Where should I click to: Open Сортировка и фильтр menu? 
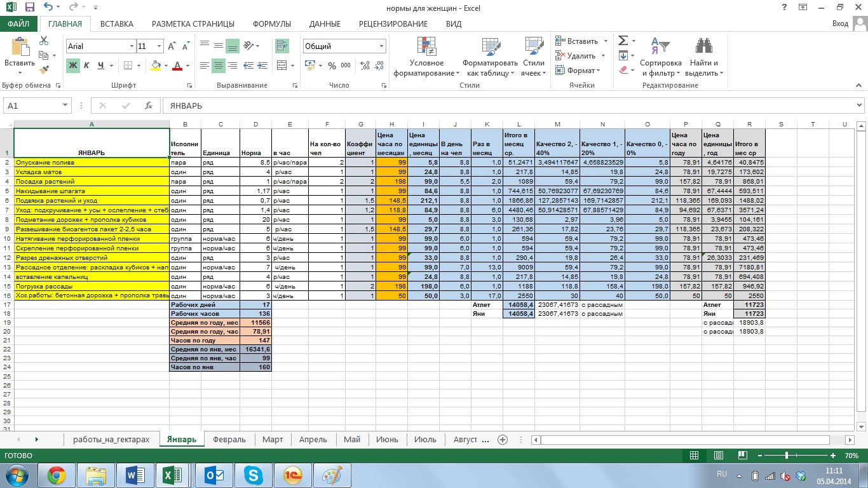click(x=661, y=57)
